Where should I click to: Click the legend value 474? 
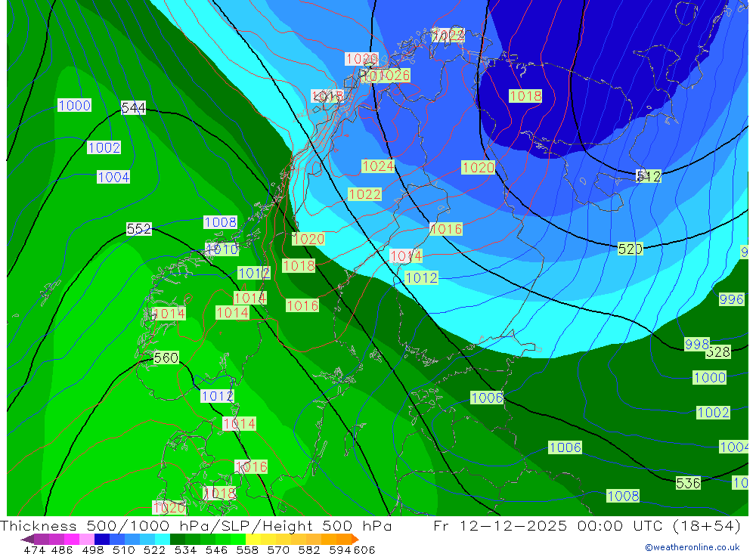tap(35, 550)
